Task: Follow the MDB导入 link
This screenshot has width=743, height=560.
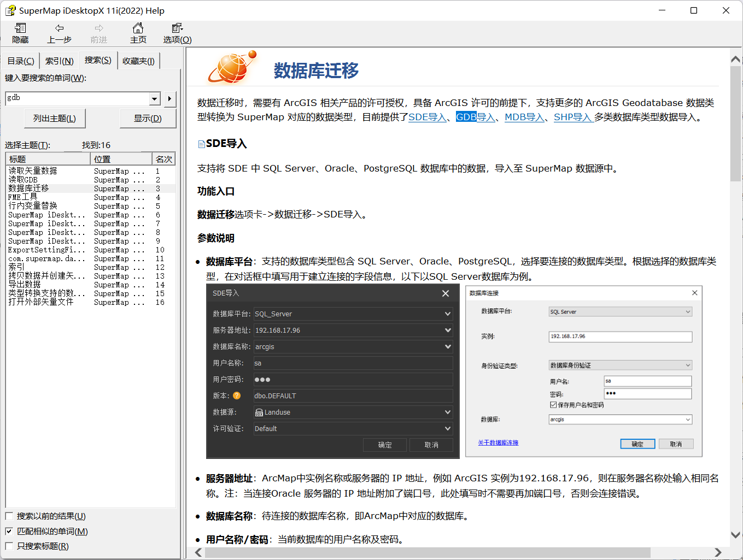Action: pyautogui.click(x=524, y=117)
